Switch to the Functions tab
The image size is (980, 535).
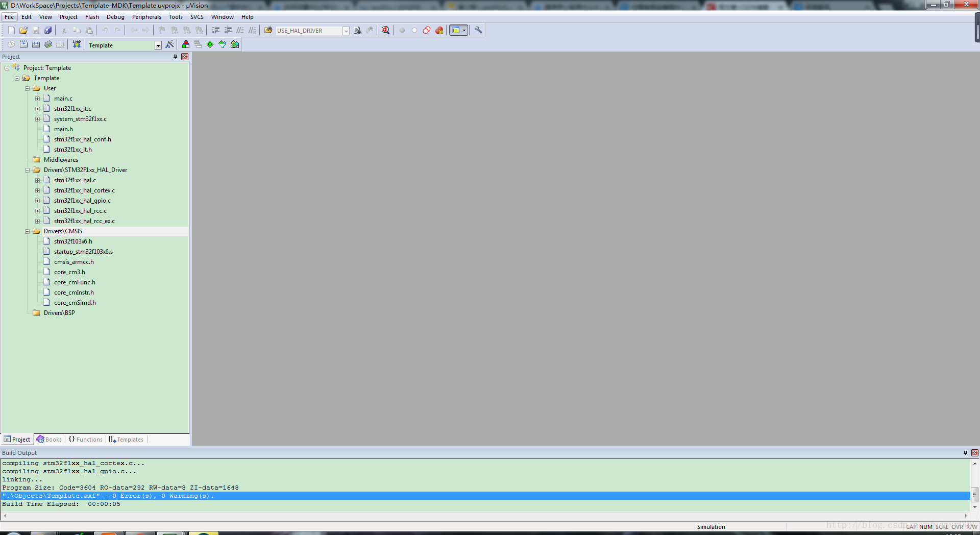pyautogui.click(x=85, y=440)
